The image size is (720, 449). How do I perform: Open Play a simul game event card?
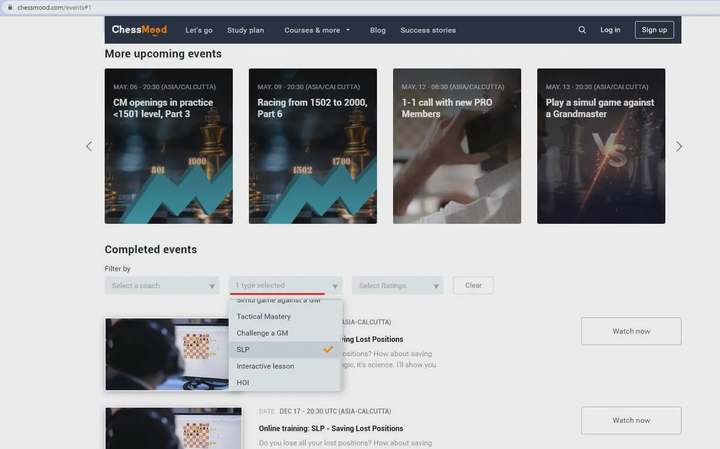[601, 146]
